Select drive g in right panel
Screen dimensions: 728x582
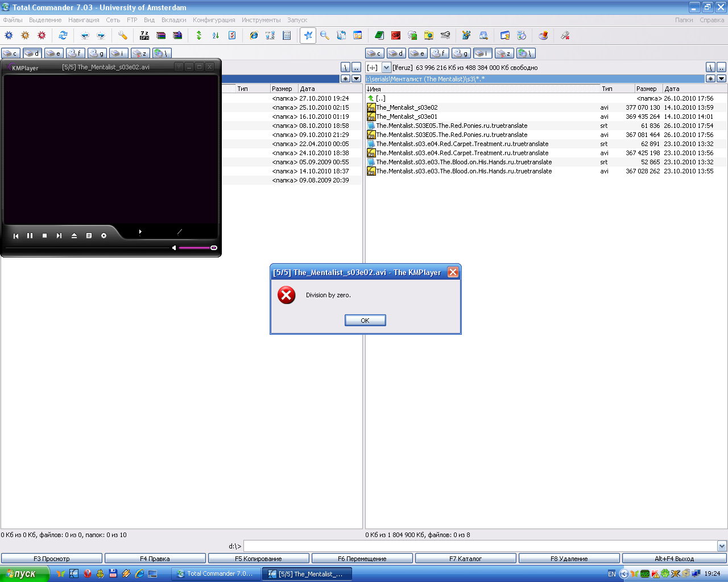(x=461, y=53)
